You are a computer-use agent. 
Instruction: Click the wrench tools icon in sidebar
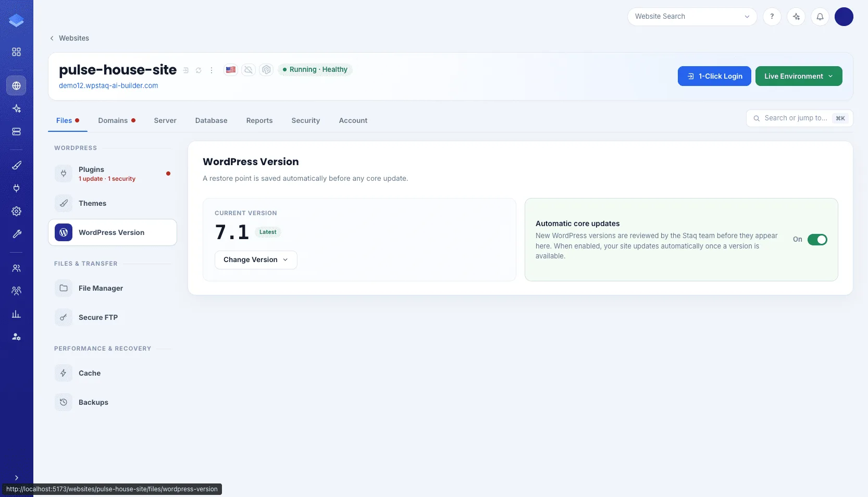[16, 234]
